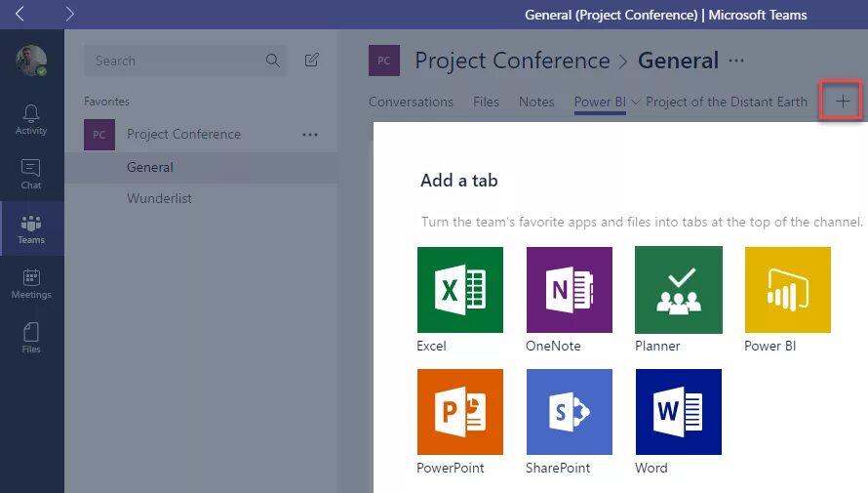Click into the Search field
This screenshot has width=868, height=493.
[176, 61]
